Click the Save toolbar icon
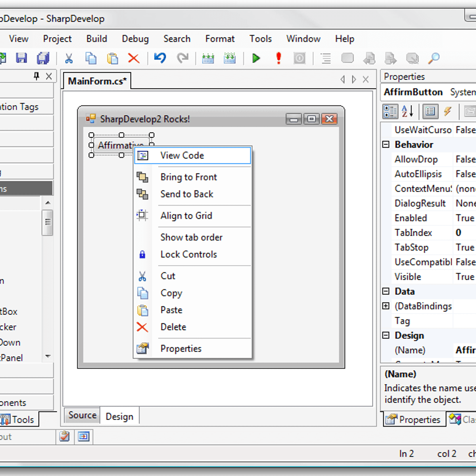 tap(21, 58)
